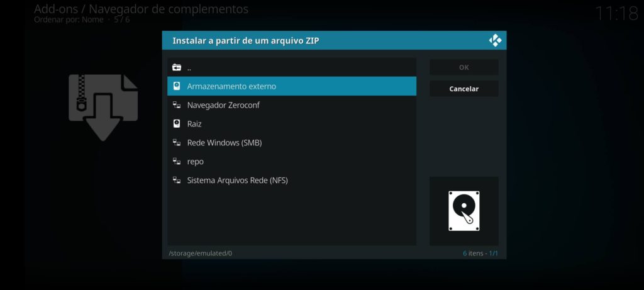The image size is (644, 290).
Task: Click the network icon beside repo
Action: tap(177, 162)
